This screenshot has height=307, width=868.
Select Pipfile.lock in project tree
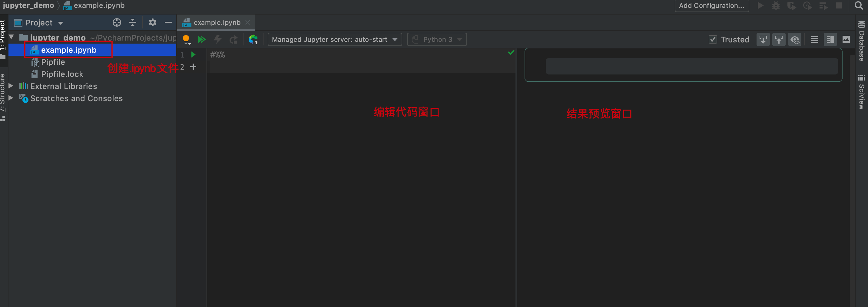[x=62, y=74]
